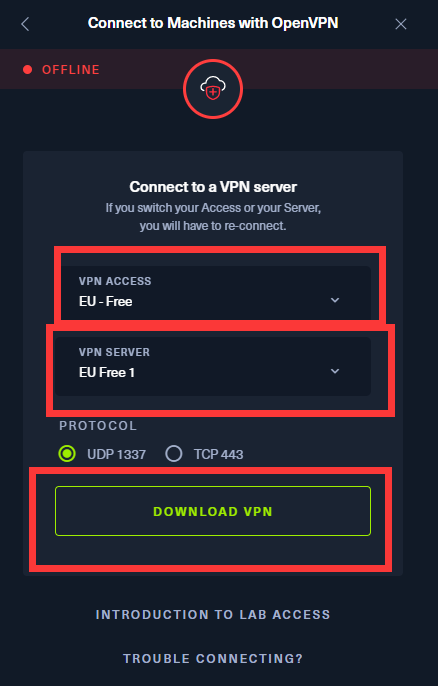Open the VPN Access dropdown
The height and width of the screenshot is (686, 438).
pyautogui.click(x=216, y=292)
